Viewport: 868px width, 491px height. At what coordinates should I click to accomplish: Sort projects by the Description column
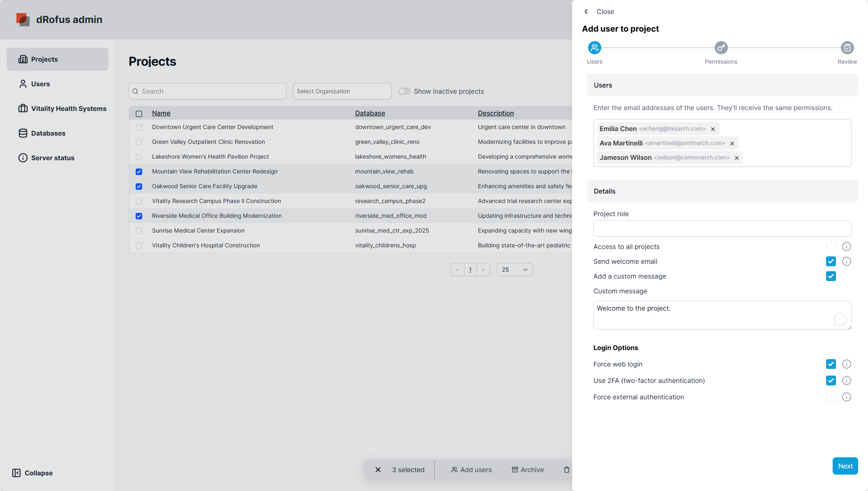click(496, 113)
